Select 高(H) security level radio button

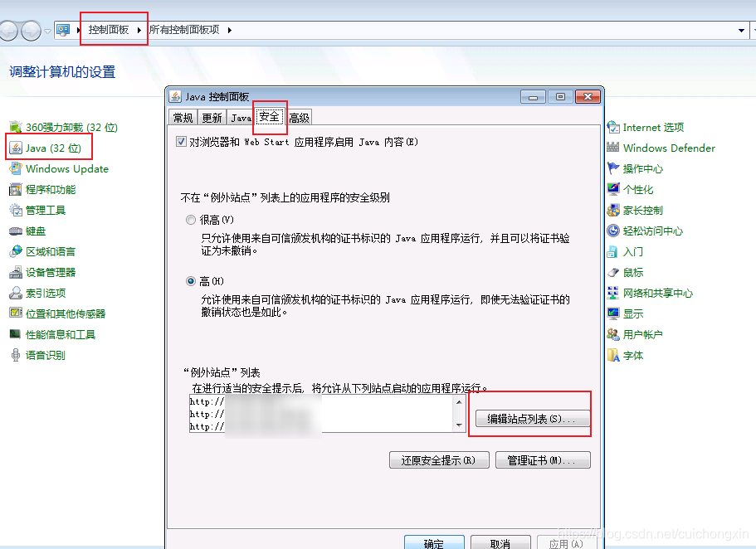191,281
